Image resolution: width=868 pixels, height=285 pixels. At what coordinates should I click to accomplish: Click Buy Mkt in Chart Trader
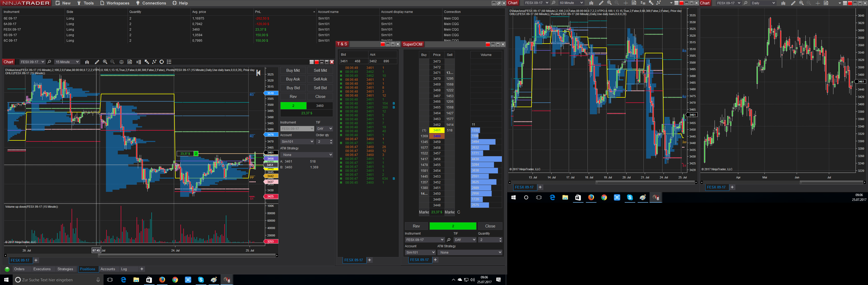click(293, 71)
